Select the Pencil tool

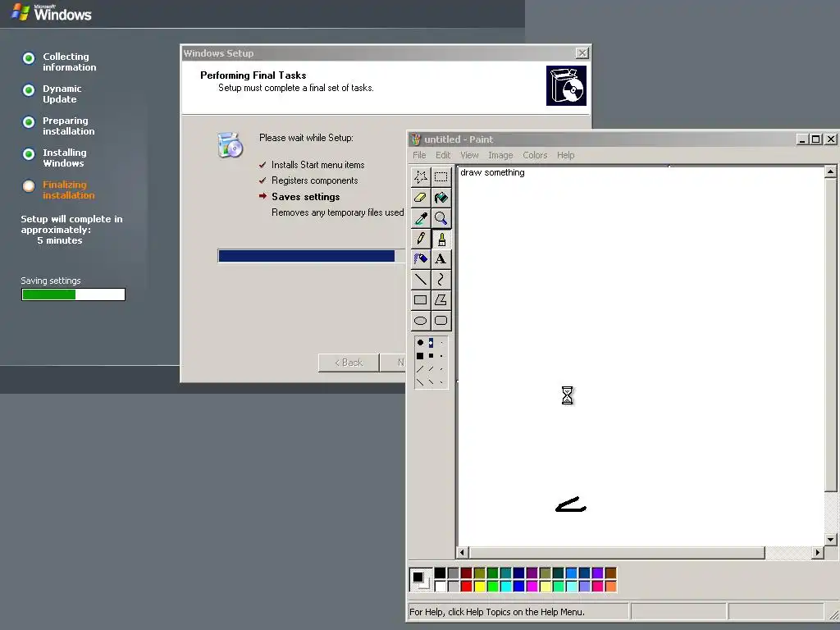[x=421, y=239]
